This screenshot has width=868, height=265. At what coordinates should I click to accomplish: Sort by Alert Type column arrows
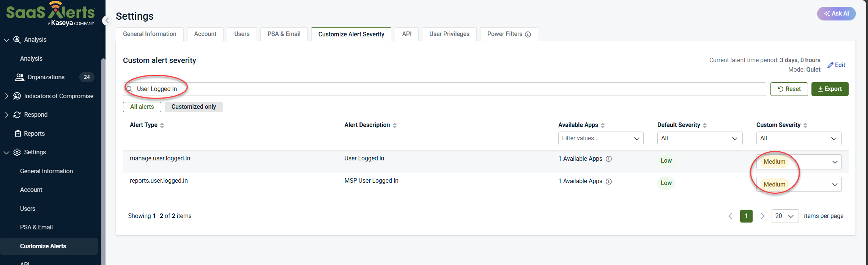pyautogui.click(x=162, y=125)
